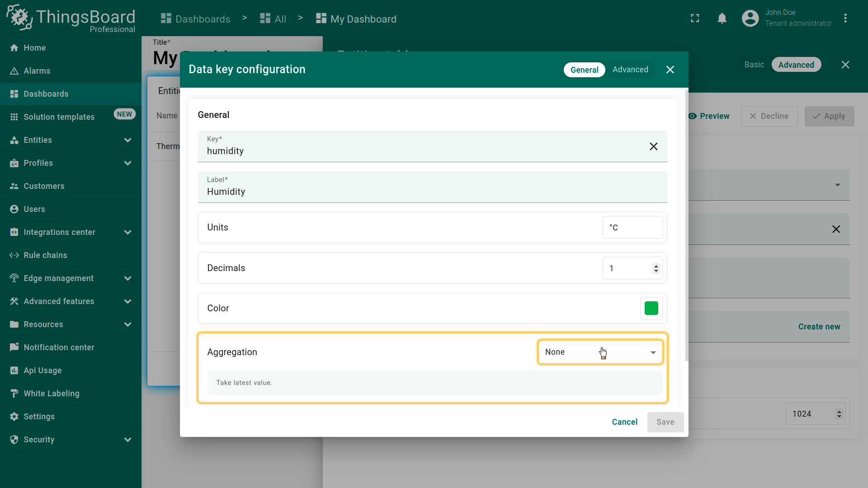Viewport: 868px width, 488px height.
Task: Click the Units input field
Action: tap(632, 227)
